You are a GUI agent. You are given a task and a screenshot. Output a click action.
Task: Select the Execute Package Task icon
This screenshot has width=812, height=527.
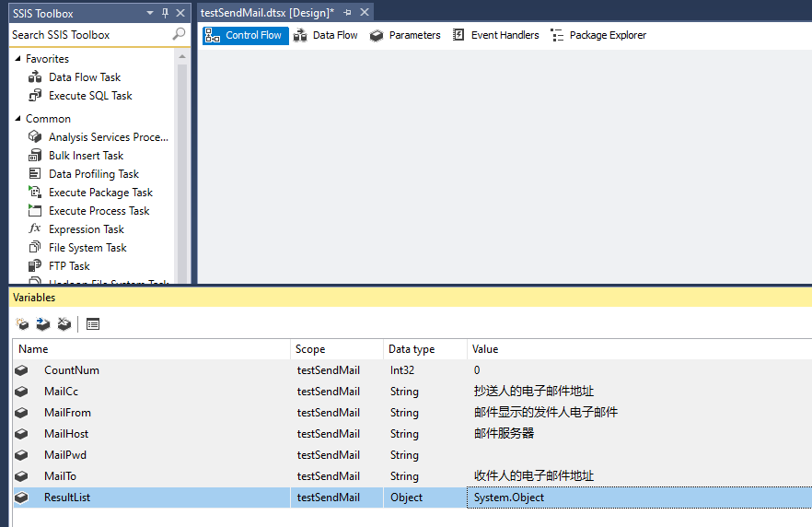click(x=35, y=193)
